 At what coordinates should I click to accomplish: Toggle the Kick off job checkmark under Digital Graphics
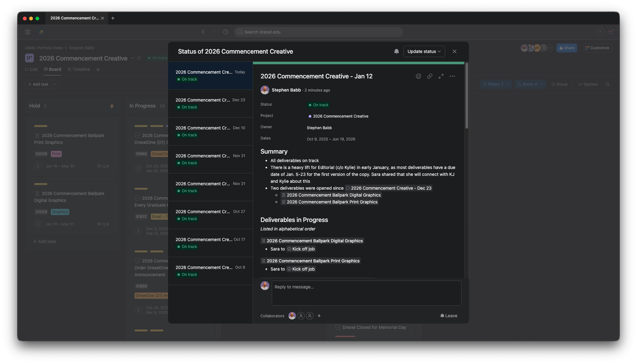[289, 249]
